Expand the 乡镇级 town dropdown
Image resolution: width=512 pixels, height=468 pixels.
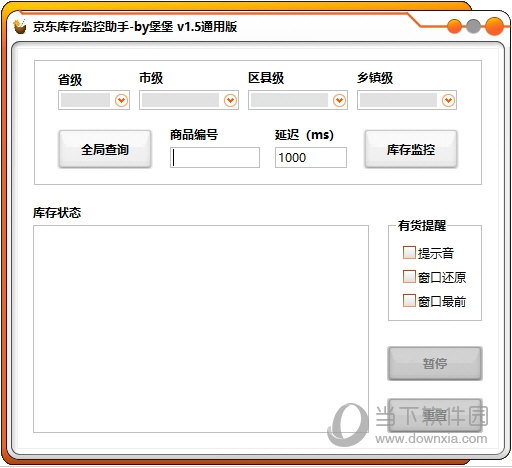pos(407,100)
